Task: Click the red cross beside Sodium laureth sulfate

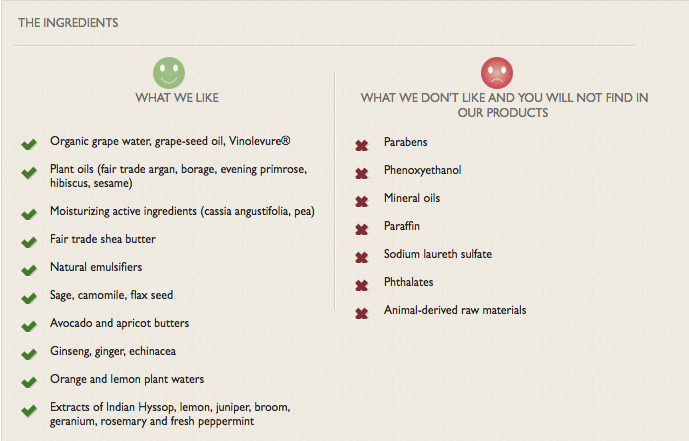Action: click(362, 257)
